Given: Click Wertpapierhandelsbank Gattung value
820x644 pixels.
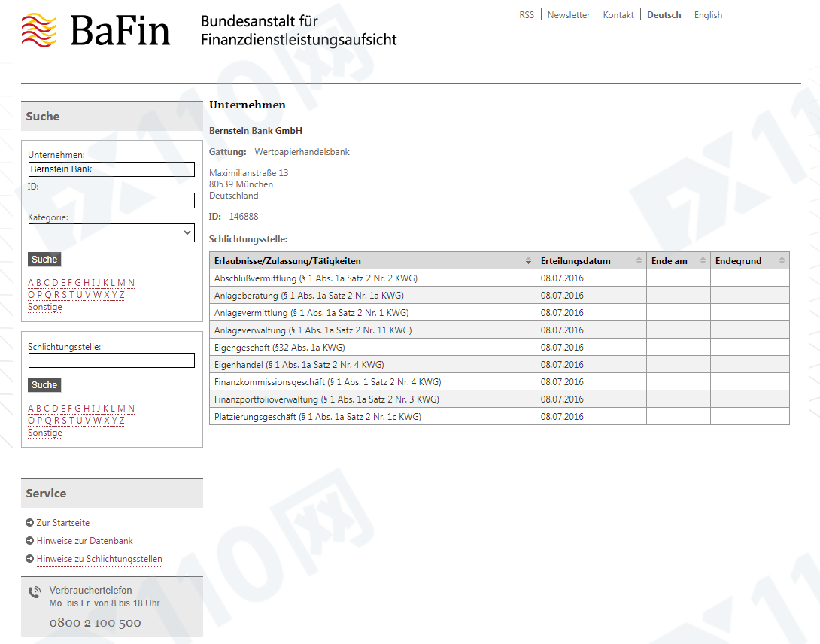Looking at the screenshot, I should (302, 152).
